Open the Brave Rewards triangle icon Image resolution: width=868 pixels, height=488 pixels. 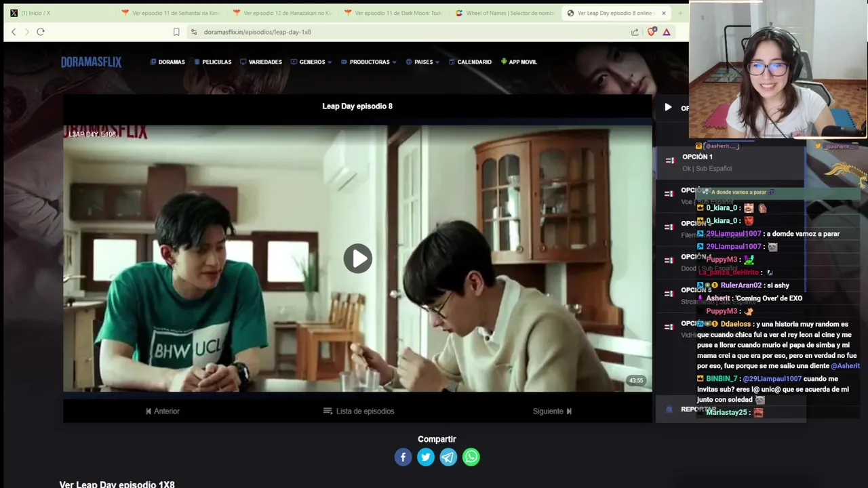667,32
